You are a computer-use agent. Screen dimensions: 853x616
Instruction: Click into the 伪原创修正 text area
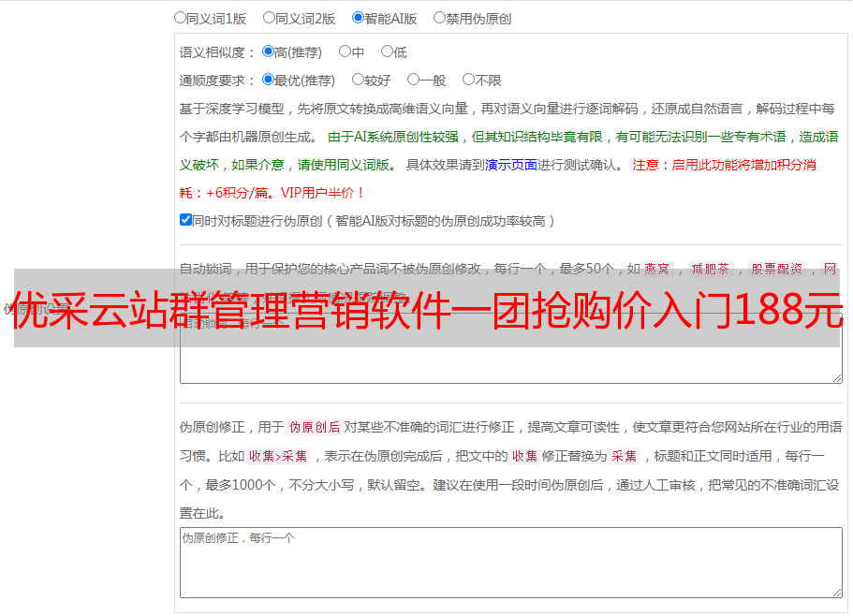point(511,563)
